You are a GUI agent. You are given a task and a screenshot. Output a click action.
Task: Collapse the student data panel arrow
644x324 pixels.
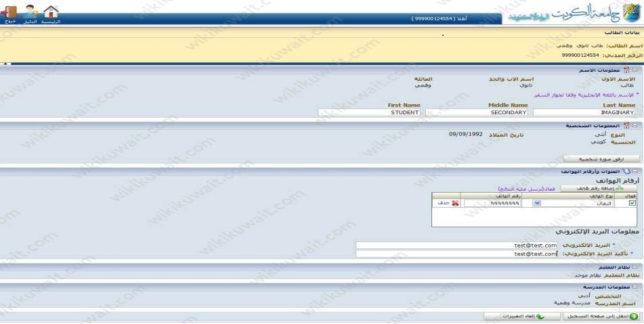[x=6, y=62]
